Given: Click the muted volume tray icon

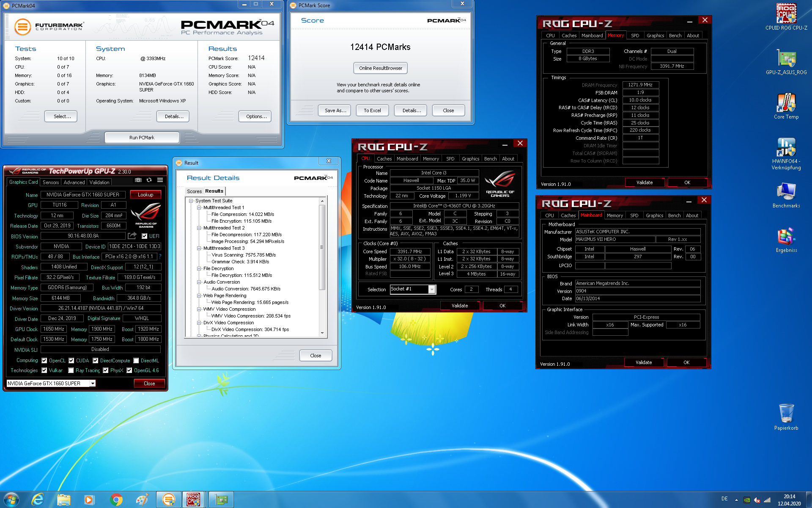Looking at the screenshot, I should 757,500.
